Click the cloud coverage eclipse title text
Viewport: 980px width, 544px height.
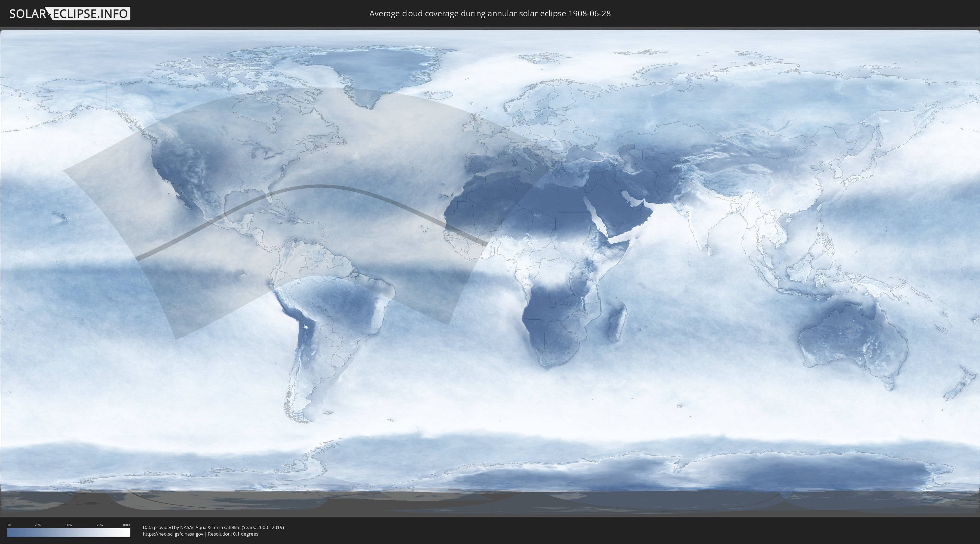490,14
